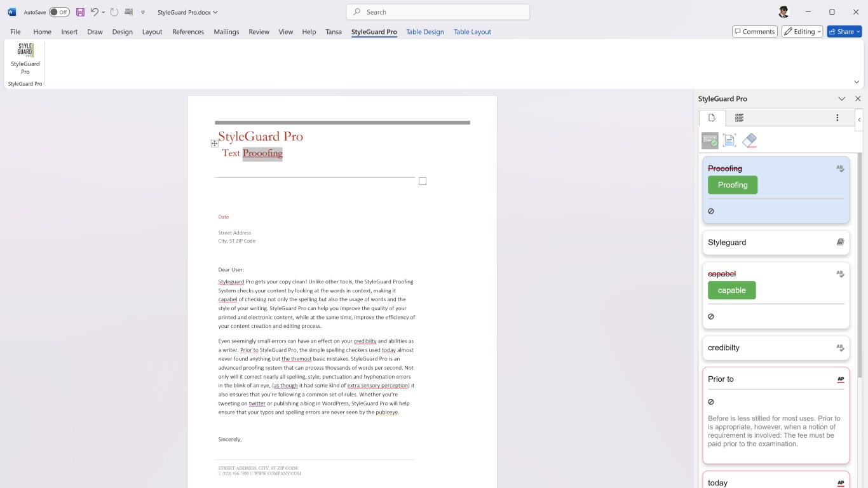The height and width of the screenshot is (488, 868).
Task: Click the misspelled word Prooofing in document
Action: (x=262, y=153)
